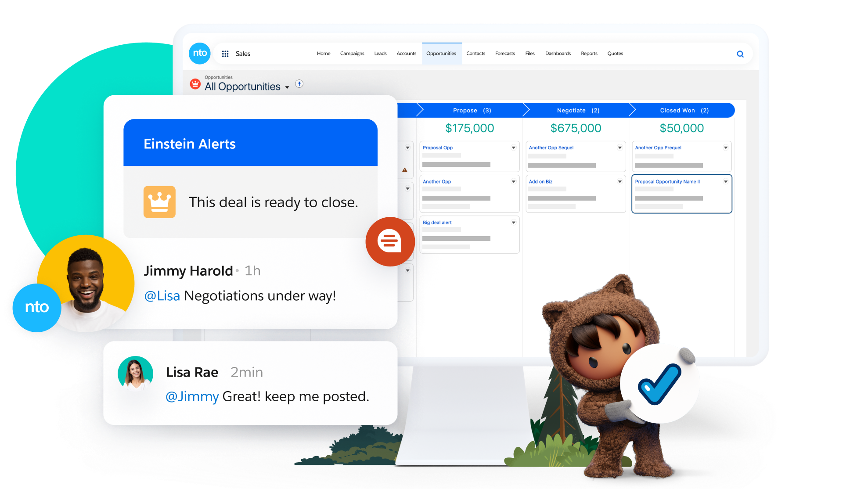
Task: Pin the All Opportunities list view
Action: (299, 83)
